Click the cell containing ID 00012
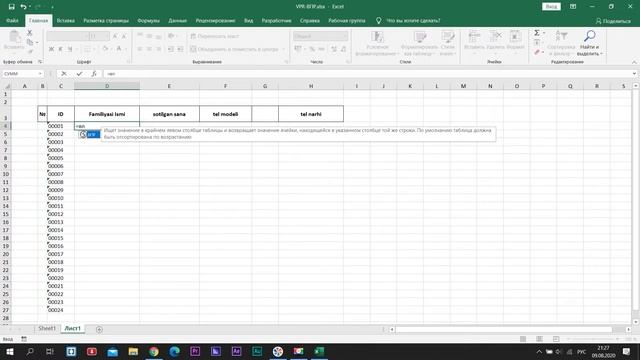Viewport: 640px width, 360px height. [x=61, y=214]
